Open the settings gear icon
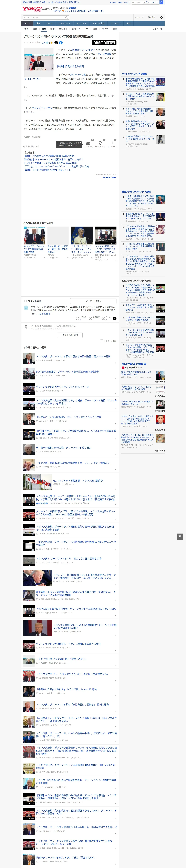 (161, 17)
